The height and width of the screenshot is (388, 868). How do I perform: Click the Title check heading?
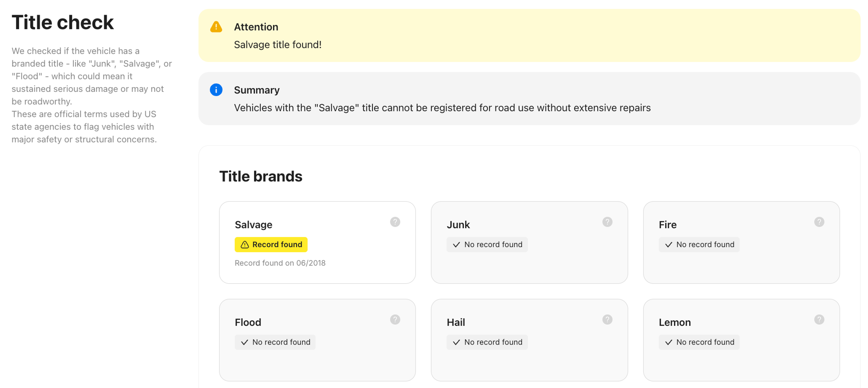[63, 23]
